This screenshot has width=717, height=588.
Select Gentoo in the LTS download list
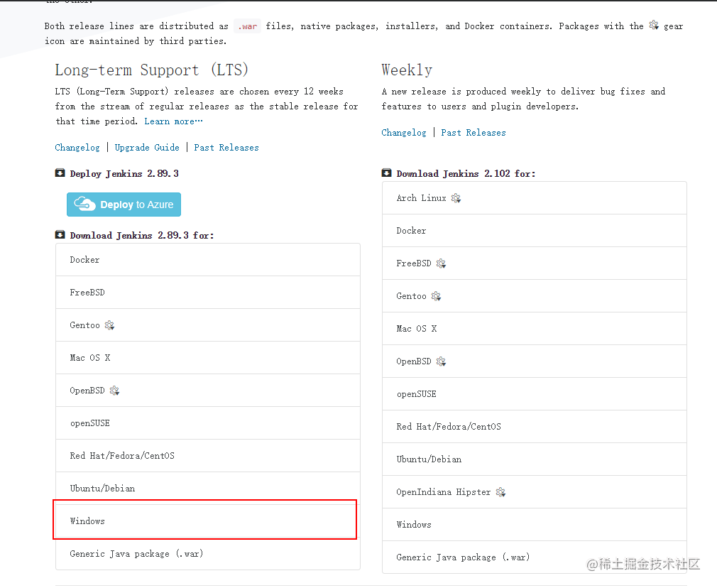[208, 325]
